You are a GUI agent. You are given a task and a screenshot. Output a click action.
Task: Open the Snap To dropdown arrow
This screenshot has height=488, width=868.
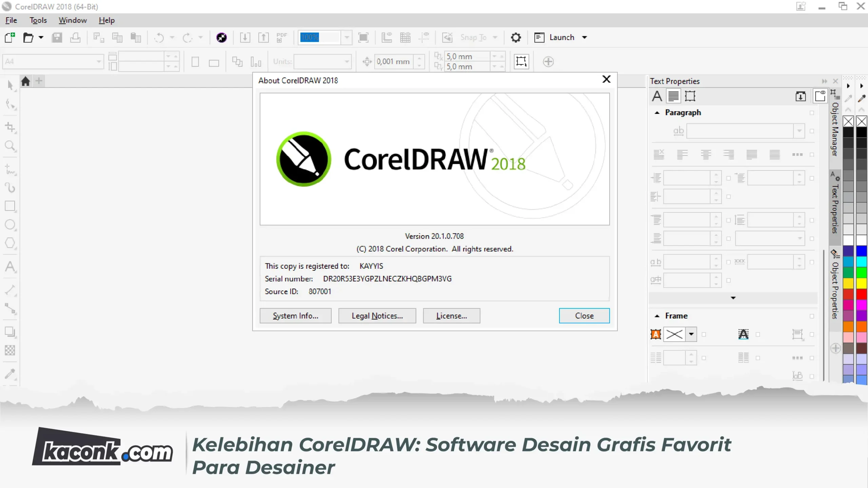[495, 37]
